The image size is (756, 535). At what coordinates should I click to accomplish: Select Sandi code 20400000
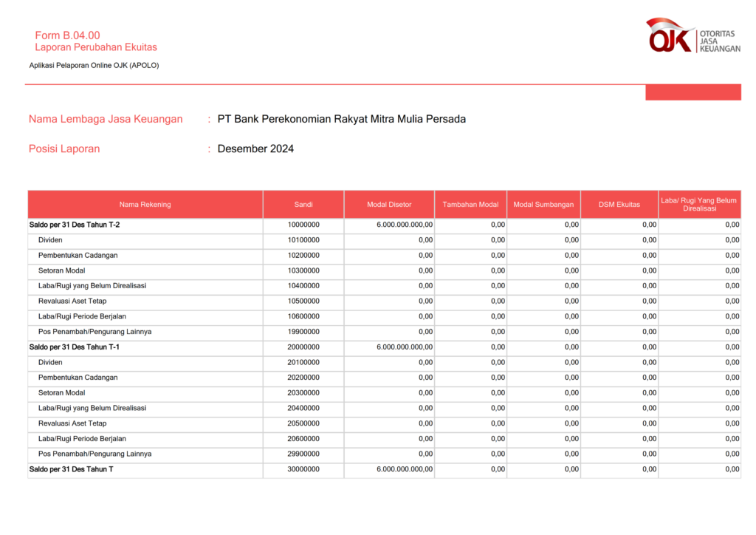pyautogui.click(x=303, y=408)
